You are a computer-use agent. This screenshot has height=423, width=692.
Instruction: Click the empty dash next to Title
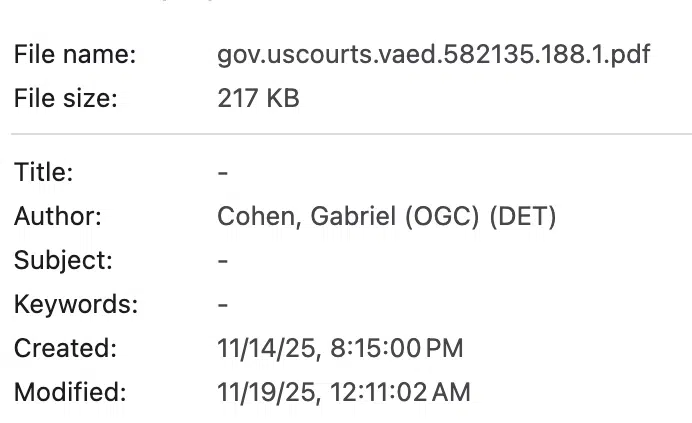pyautogui.click(x=223, y=172)
